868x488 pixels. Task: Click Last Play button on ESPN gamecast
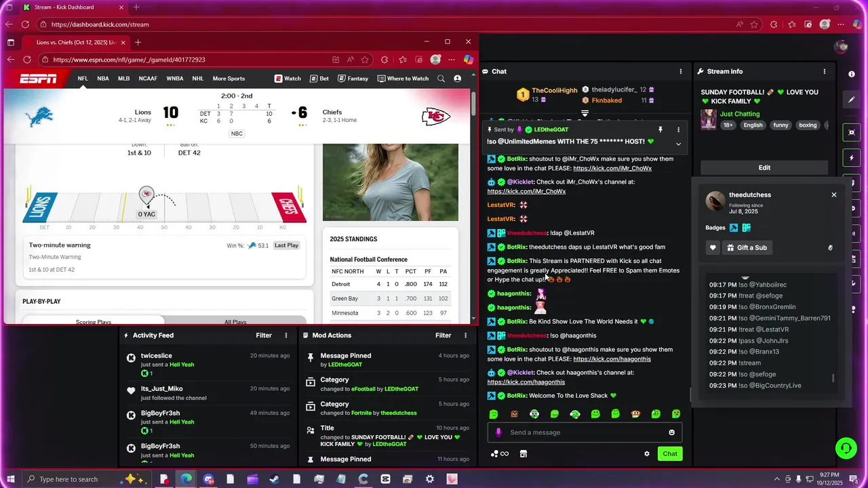coord(286,245)
